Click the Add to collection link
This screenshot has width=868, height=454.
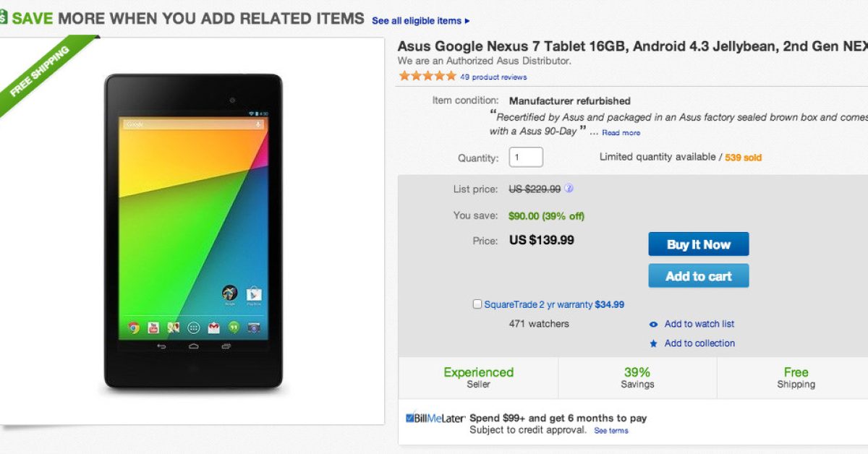pos(699,343)
